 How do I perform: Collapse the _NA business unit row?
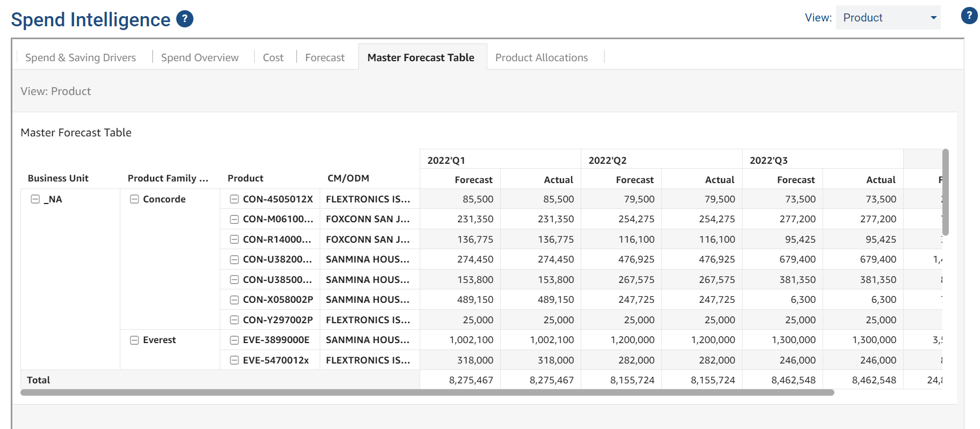[35, 199]
